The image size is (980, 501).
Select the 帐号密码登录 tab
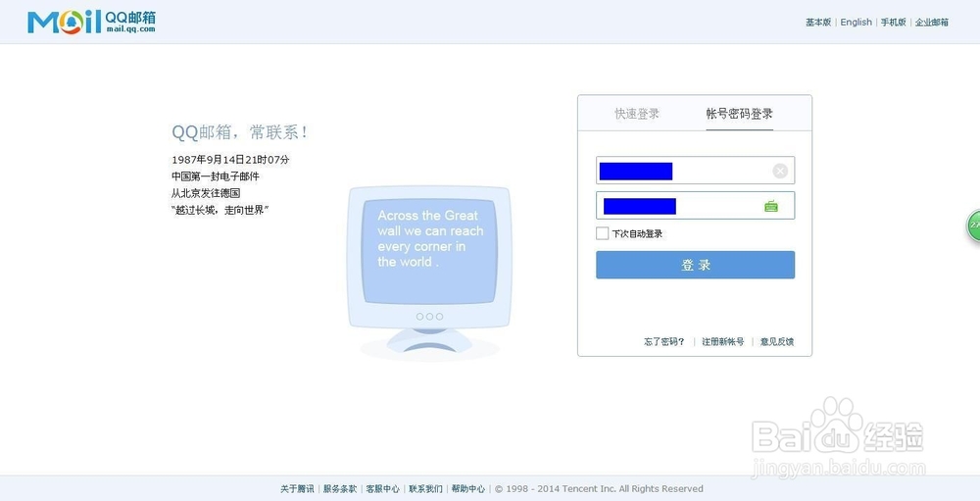pos(739,114)
